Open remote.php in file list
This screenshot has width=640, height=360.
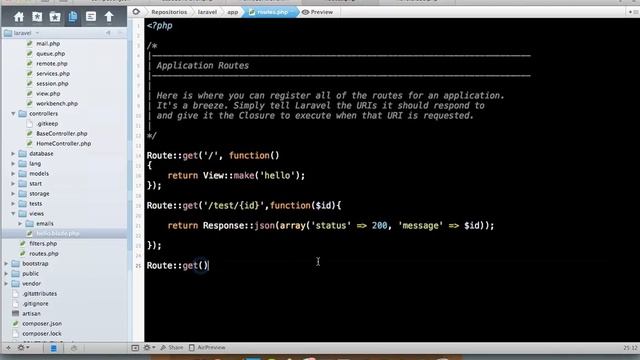[x=52, y=64]
